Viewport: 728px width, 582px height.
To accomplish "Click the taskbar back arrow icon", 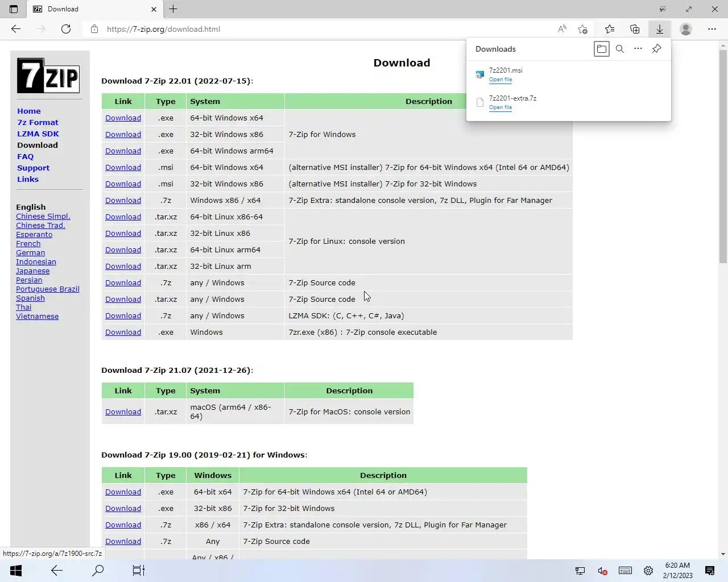I will (57, 571).
